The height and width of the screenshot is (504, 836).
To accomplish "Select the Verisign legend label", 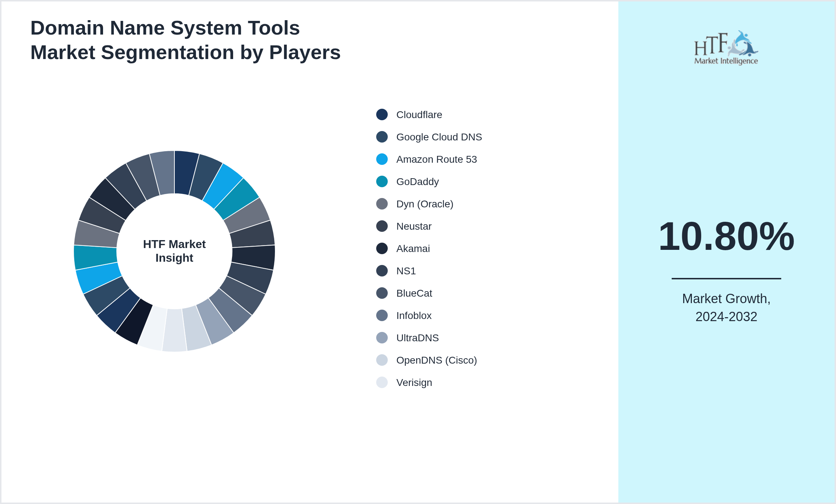I will click(414, 383).
